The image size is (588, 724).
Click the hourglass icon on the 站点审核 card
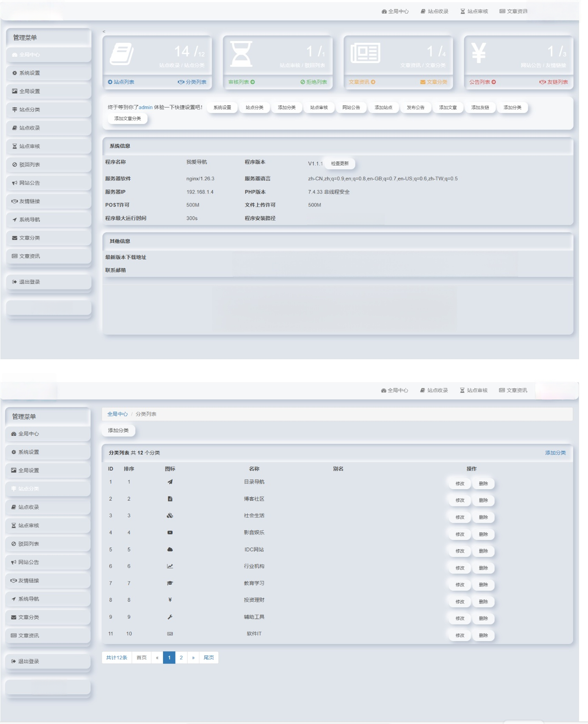(241, 54)
